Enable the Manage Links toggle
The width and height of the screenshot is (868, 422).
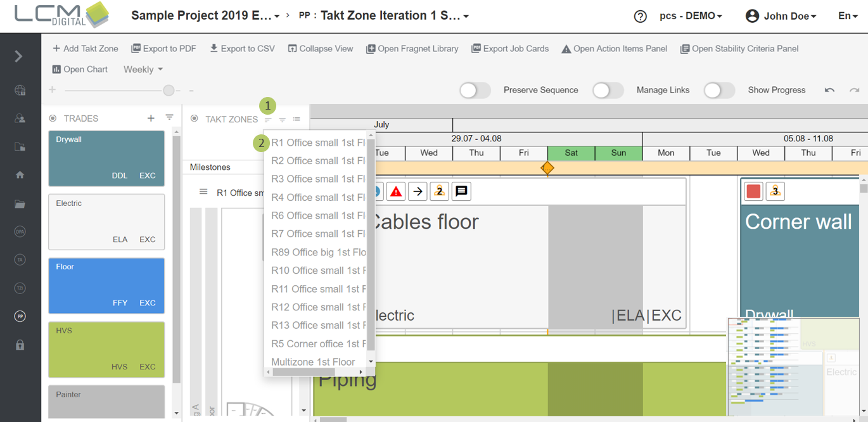point(608,90)
